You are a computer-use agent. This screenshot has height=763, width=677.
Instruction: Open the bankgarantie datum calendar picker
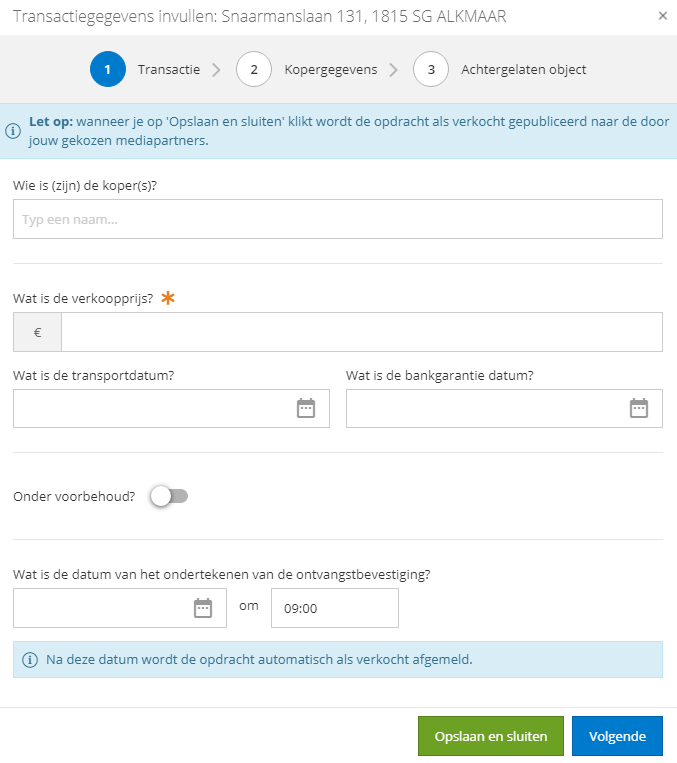pos(639,408)
